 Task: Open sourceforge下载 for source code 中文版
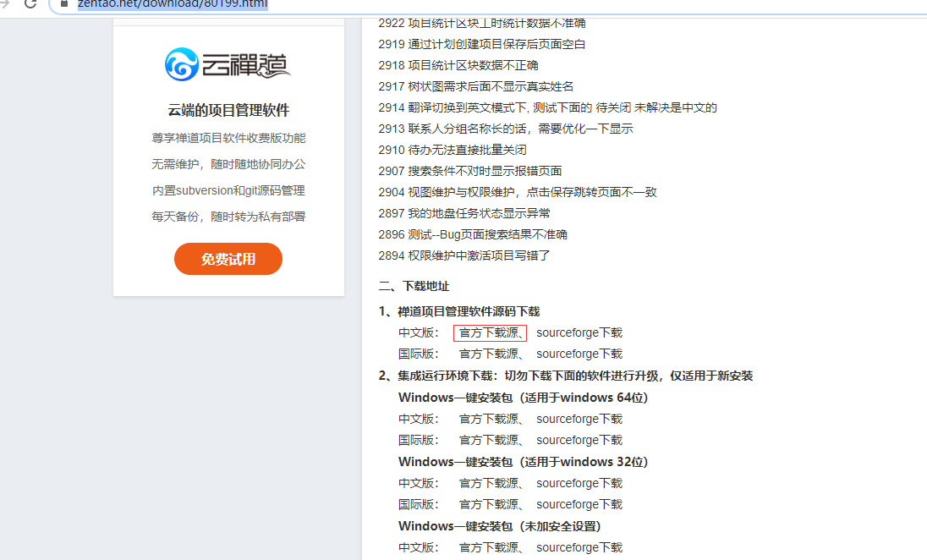[579, 332]
